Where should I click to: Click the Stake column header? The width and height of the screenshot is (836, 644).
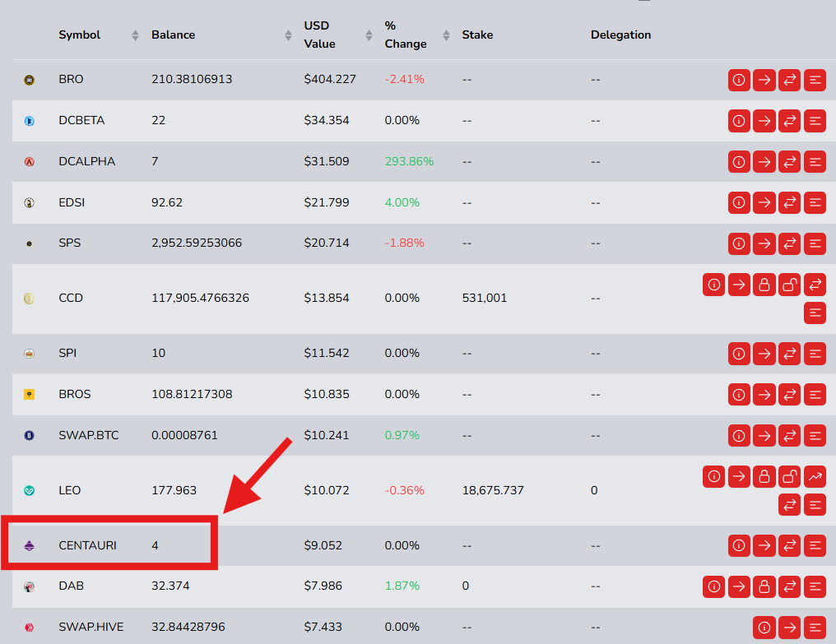click(x=477, y=35)
